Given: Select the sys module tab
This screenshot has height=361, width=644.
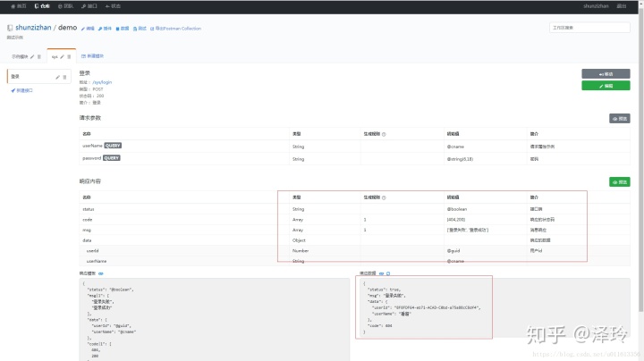Looking at the screenshot, I should (55, 56).
